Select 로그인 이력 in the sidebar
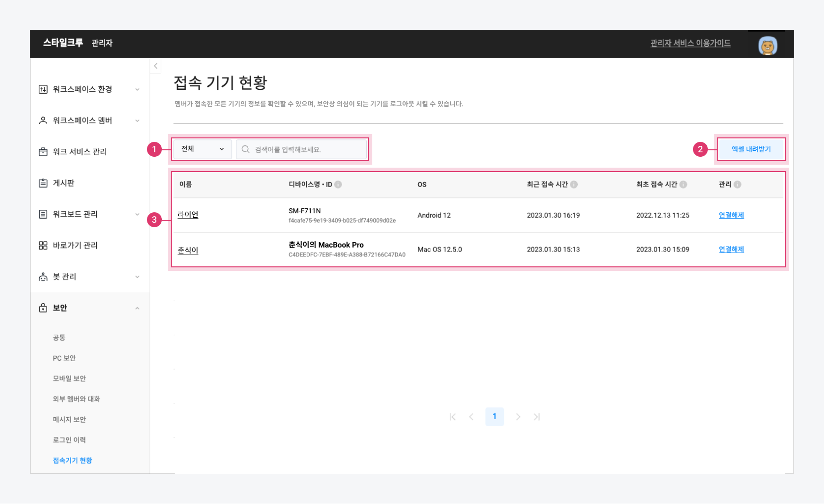824x504 pixels. point(69,440)
